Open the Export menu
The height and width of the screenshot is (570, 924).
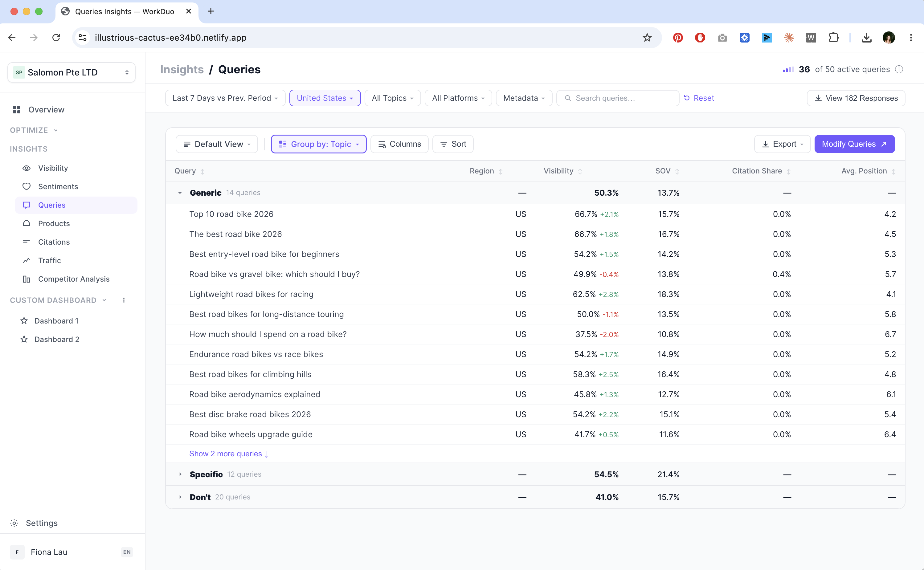pos(782,144)
